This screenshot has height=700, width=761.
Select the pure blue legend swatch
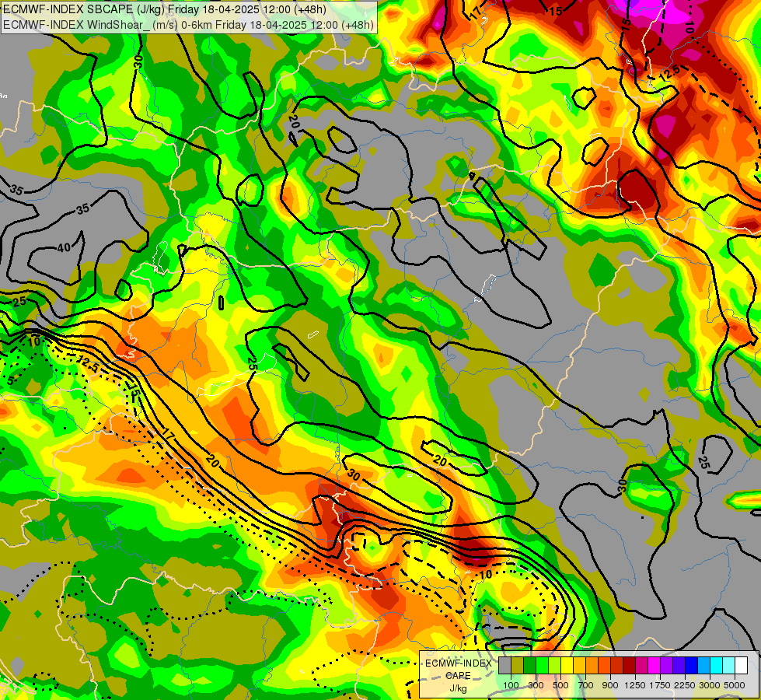[692, 666]
